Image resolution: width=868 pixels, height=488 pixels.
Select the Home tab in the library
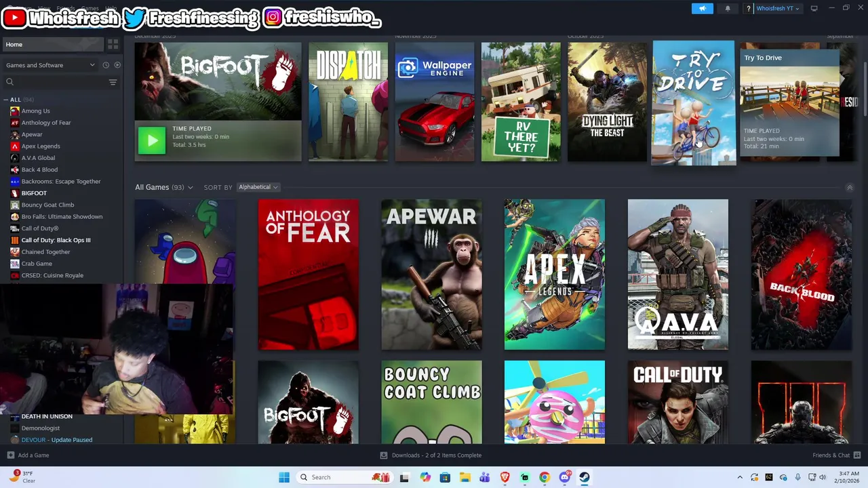52,44
